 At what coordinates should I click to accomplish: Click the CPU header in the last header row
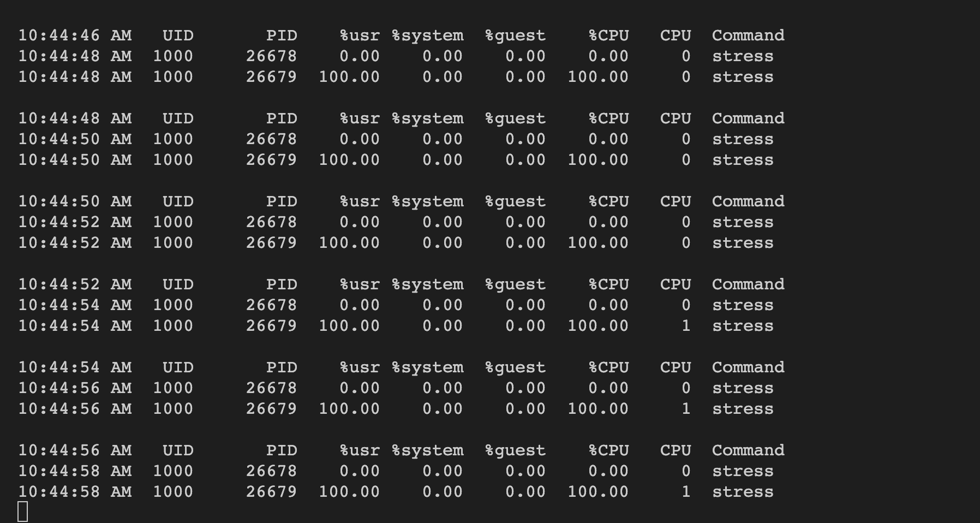pos(676,450)
